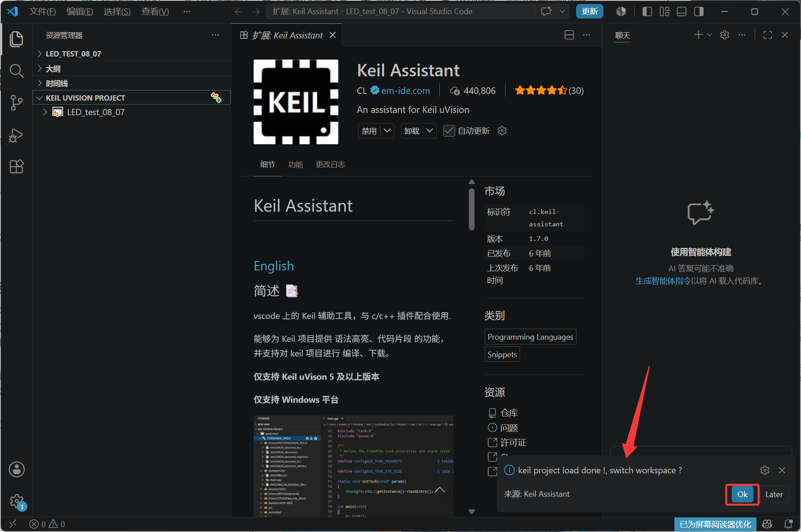The image size is (801, 532).
Task: Open the 查看 menu
Action: (155, 11)
